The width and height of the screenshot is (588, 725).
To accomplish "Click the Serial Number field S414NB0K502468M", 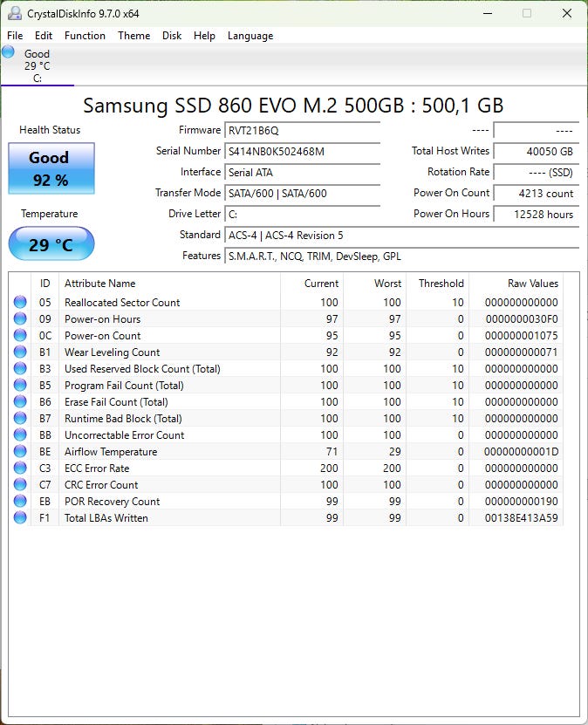I will click(303, 151).
